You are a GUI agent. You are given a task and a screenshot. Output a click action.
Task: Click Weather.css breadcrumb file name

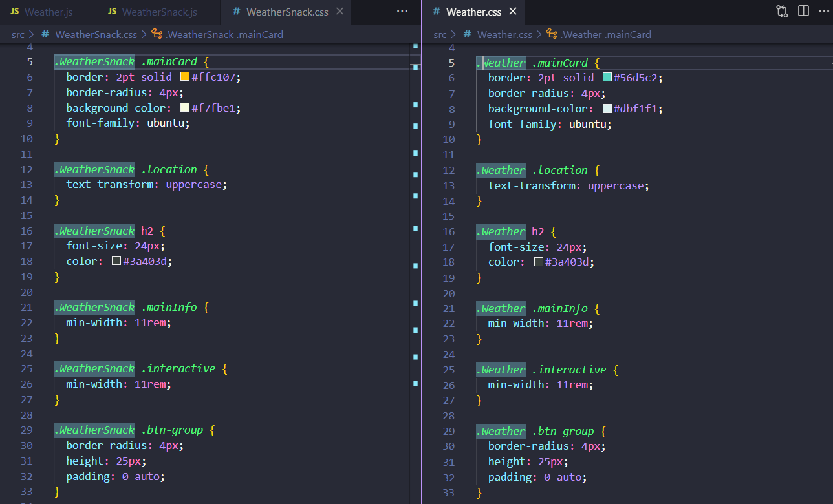click(x=504, y=34)
